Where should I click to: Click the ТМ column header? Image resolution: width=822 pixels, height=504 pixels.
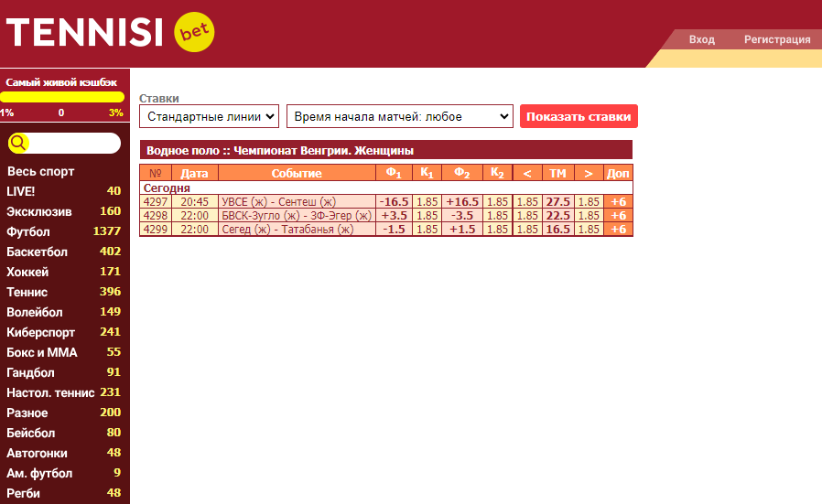557,173
